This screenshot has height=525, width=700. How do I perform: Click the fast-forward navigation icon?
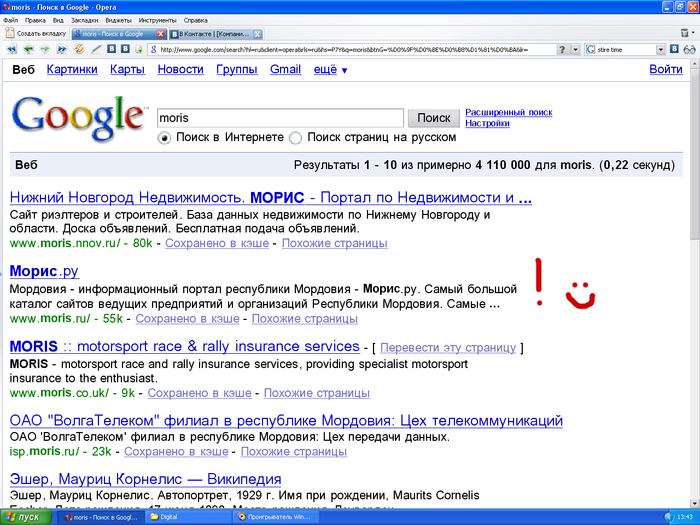62,49
